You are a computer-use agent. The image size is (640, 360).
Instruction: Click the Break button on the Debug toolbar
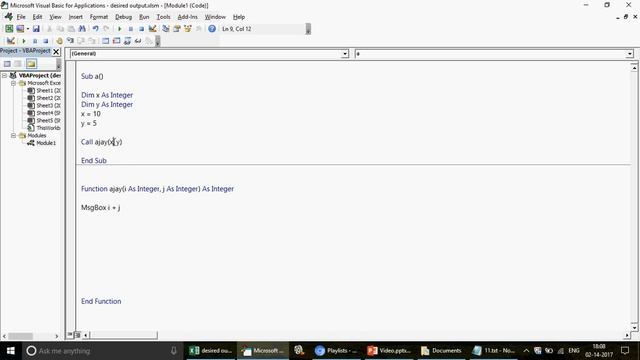tap(35, 41)
